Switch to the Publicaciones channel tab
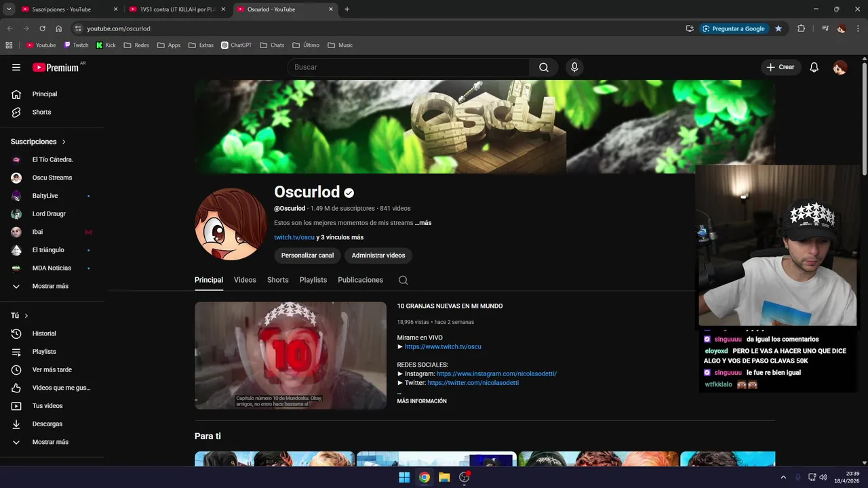868x488 pixels. (361, 280)
